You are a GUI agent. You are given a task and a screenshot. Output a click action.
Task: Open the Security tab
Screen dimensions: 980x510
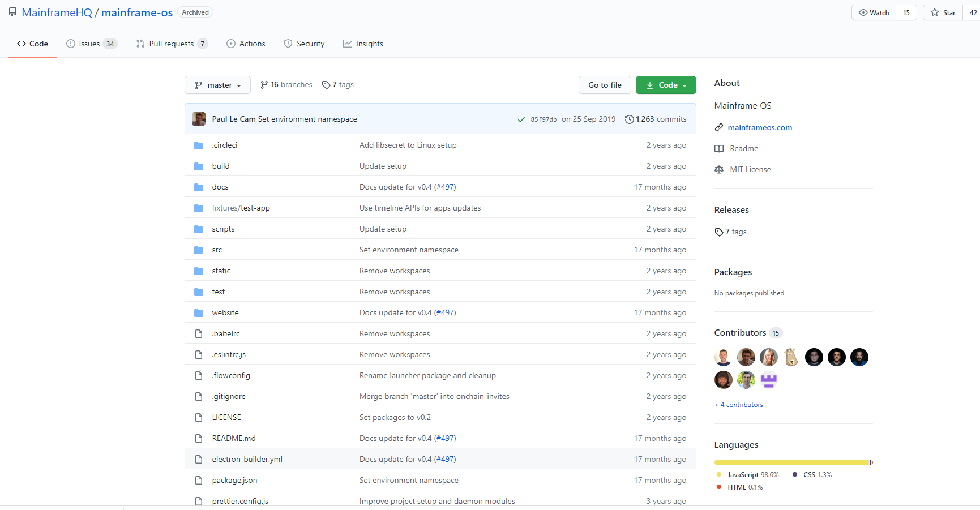click(304, 44)
